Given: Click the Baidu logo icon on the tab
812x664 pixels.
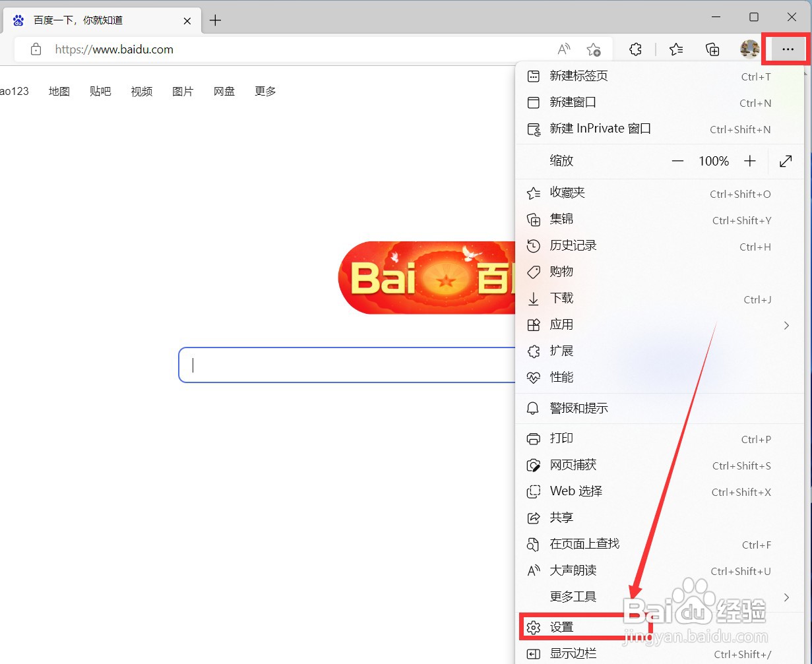Looking at the screenshot, I should [17, 20].
